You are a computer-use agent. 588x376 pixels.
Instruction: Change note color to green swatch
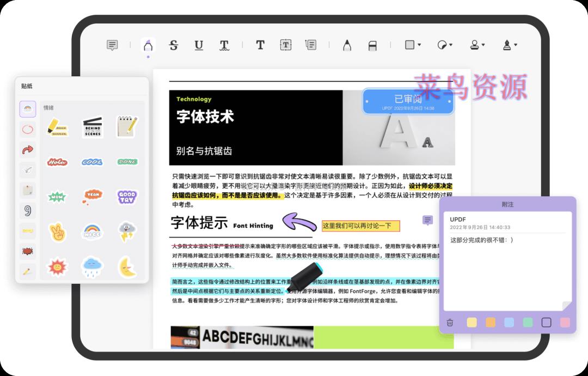coord(528,322)
